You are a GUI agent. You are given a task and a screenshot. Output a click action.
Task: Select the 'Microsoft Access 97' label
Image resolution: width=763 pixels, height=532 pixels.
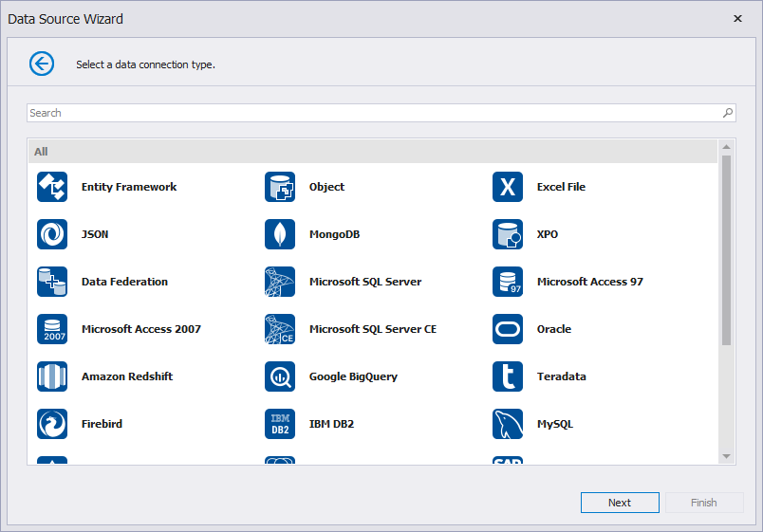(589, 282)
